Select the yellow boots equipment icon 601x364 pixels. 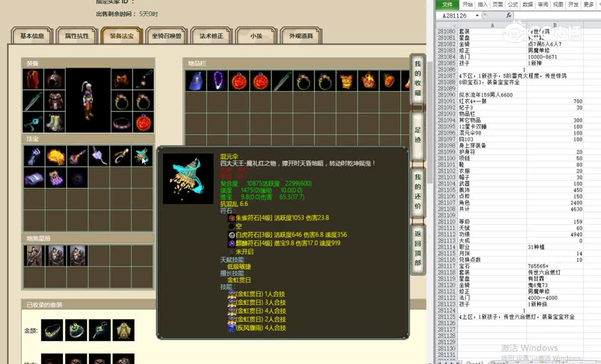[x=55, y=123]
